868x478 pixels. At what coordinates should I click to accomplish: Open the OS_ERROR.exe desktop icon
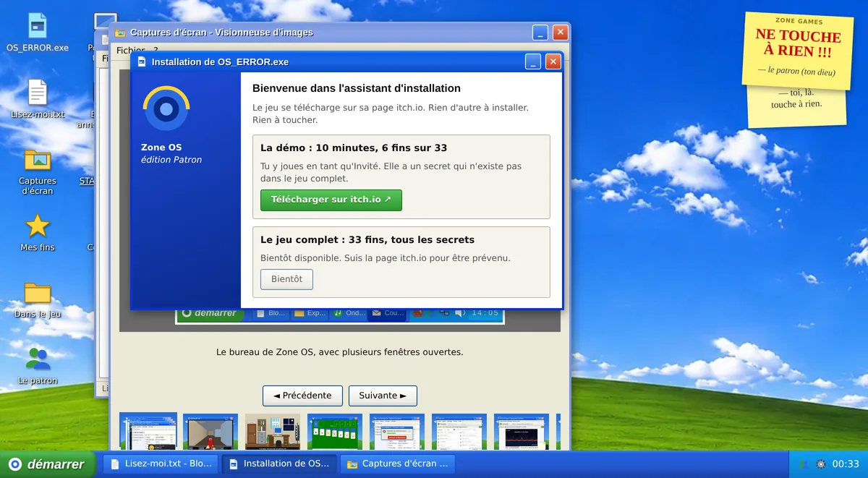(x=38, y=32)
